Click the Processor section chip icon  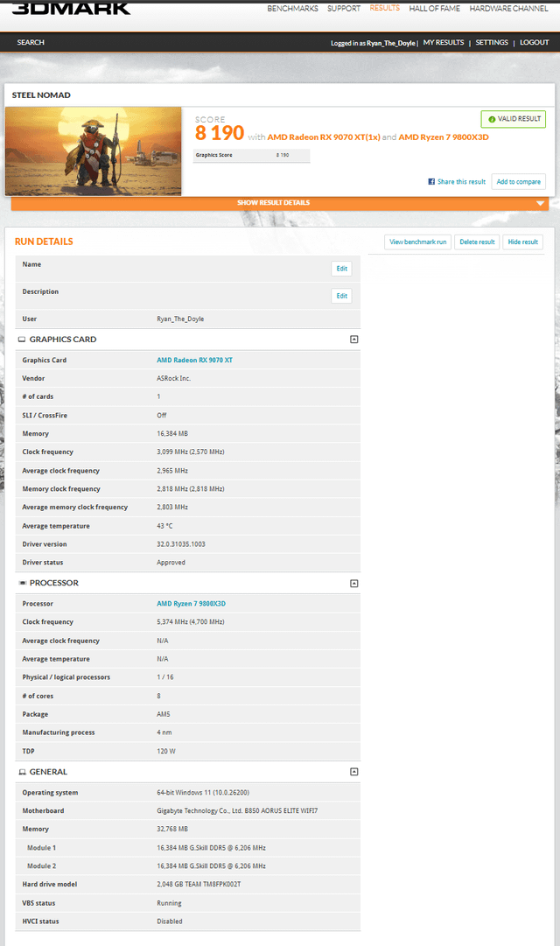coord(23,583)
